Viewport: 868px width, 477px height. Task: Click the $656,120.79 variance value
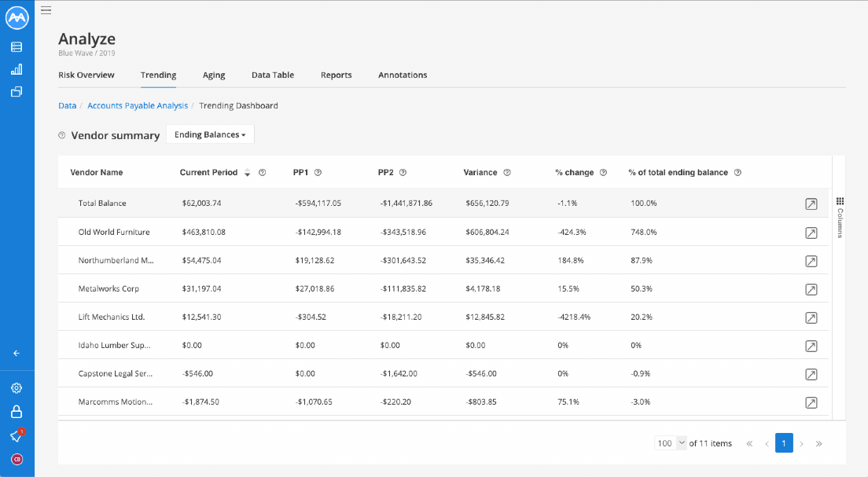(487, 203)
